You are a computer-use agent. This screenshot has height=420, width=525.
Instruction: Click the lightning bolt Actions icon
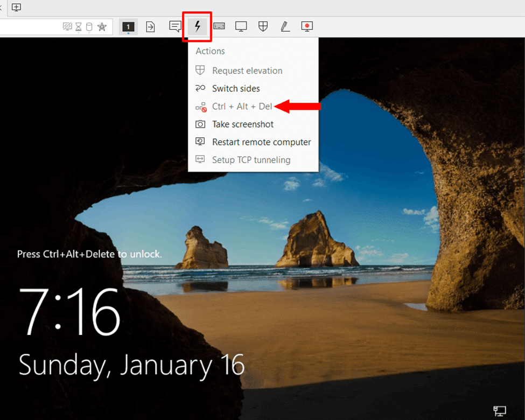(x=197, y=26)
